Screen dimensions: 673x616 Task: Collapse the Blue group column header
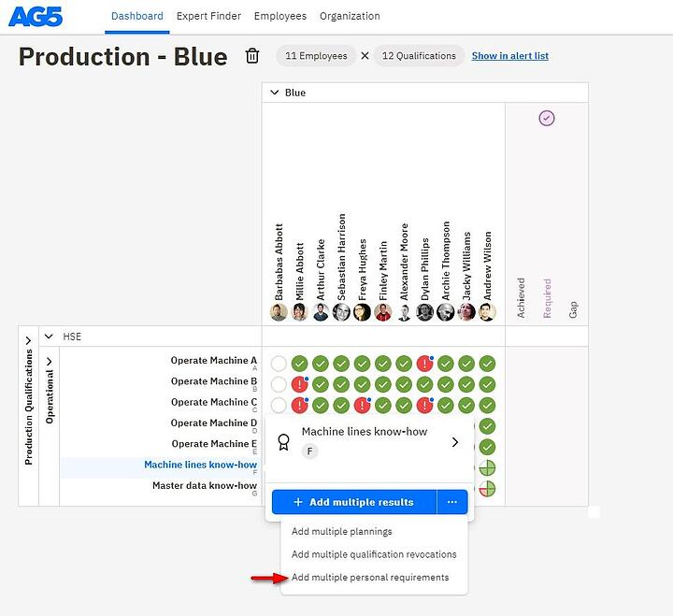274,93
